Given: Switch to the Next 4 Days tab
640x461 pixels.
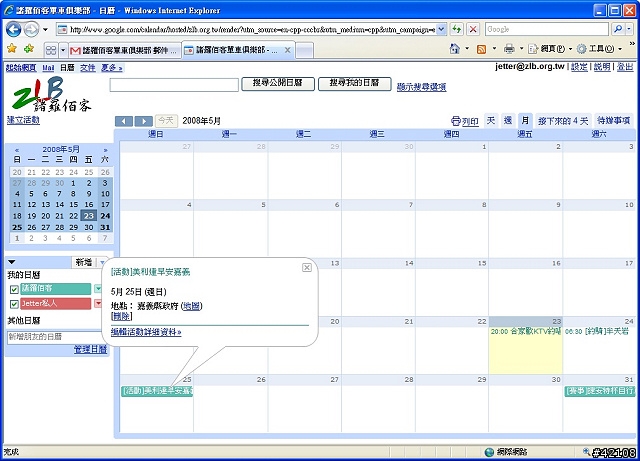Looking at the screenshot, I should click(563, 121).
